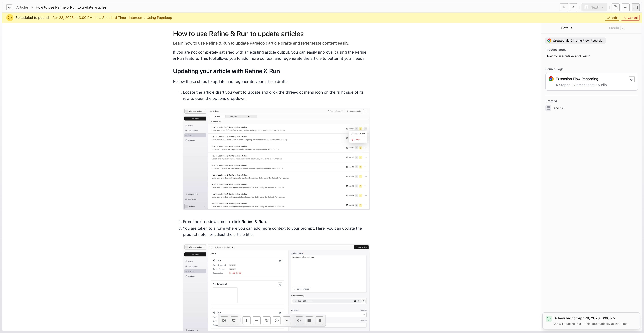
Task: Click the main article title heading
Action: tap(238, 34)
